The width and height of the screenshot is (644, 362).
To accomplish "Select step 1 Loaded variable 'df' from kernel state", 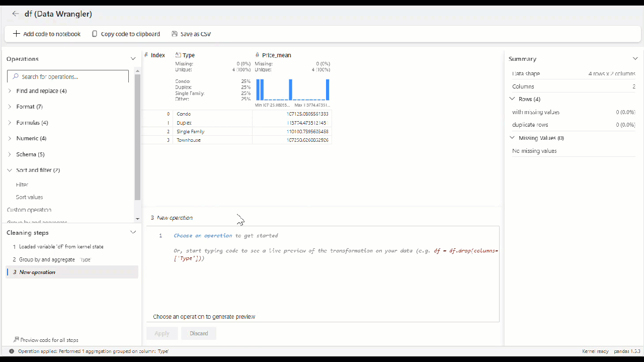I will click(72, 246).
